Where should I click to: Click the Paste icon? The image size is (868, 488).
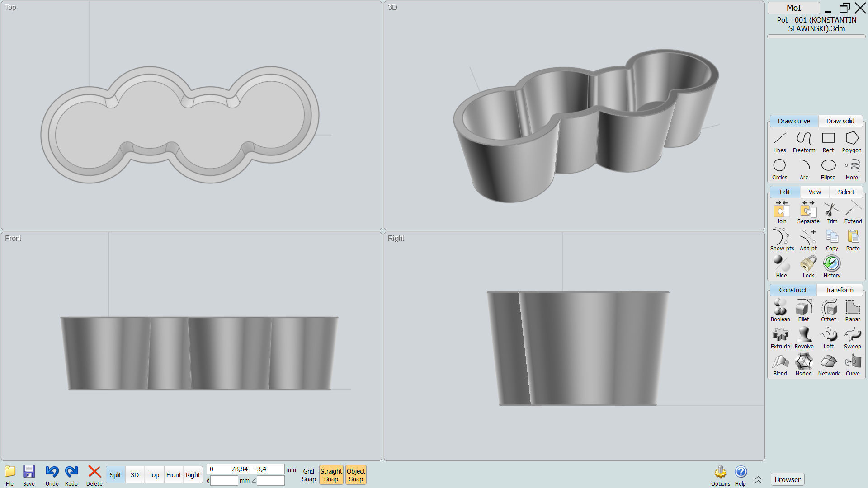pos(853,240)
